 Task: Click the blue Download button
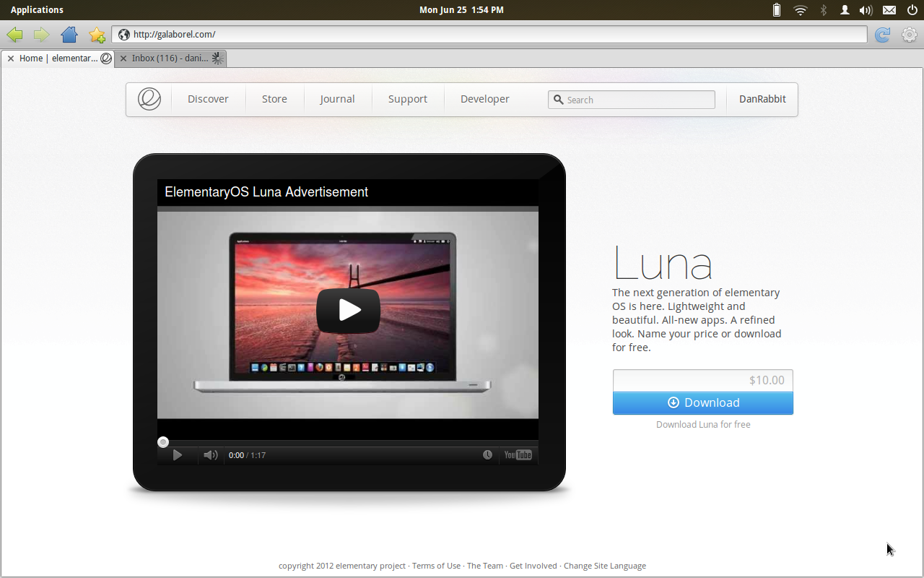pos(702,402)
